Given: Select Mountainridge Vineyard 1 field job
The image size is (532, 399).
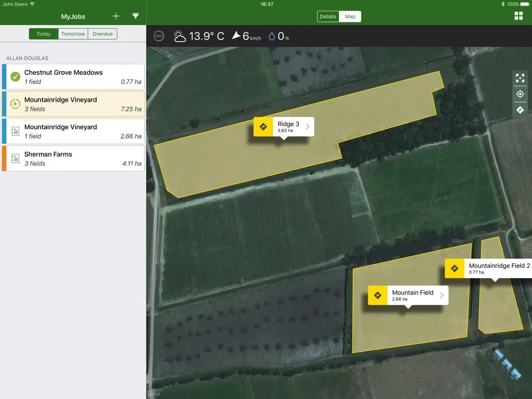Looking at the screenshot, I should pyautogui.click(x=73, y=131).
